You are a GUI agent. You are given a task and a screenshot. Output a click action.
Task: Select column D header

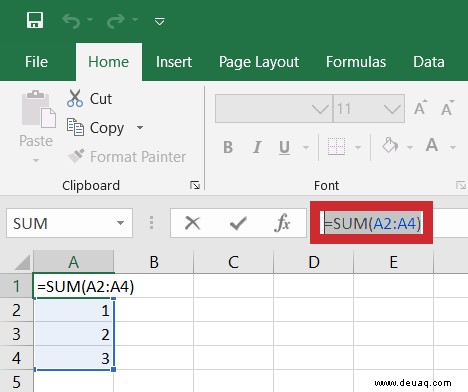coord(314,262)
